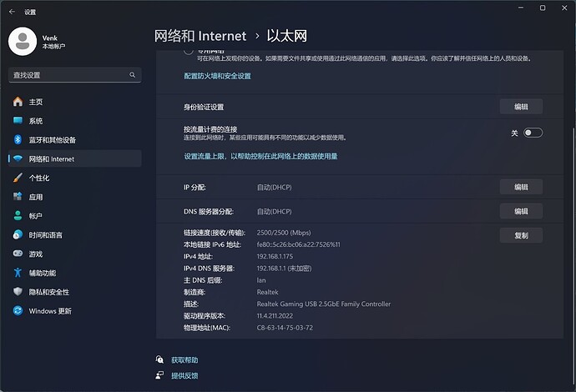The height and width of the screenshot is (392, 576).
Task: Click the MAC address C8-63-14-75-03-72
Action: click(285, 328)
